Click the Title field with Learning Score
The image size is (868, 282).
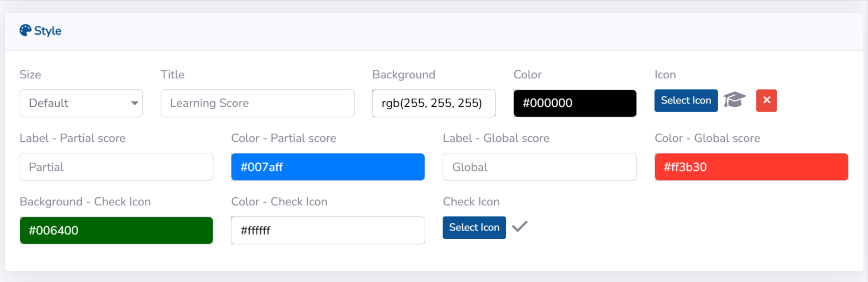tap(257, 103)
